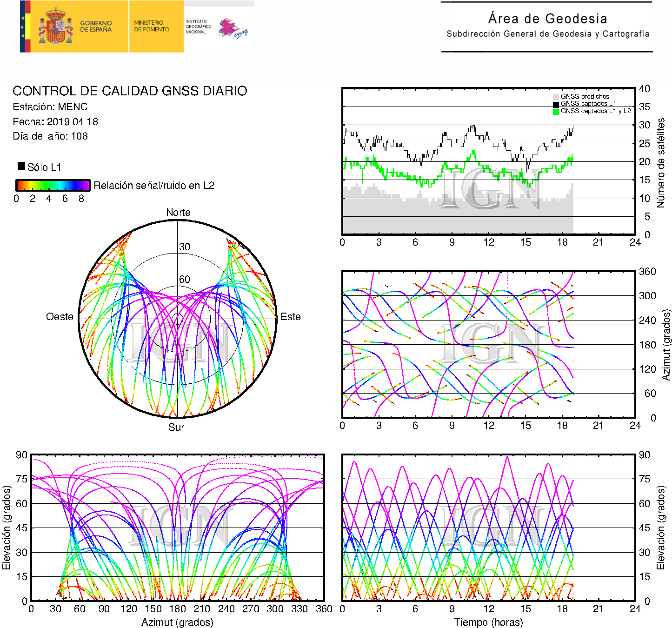Click the 30 elevation ring label in skyplot
Viewport: 672px width, 628px height.
(185, 247)
